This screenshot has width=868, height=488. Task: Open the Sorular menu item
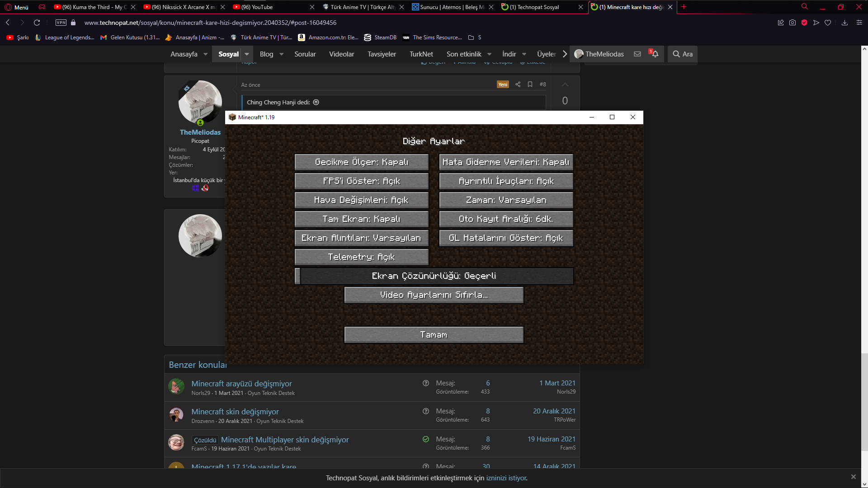click(305, 54)
